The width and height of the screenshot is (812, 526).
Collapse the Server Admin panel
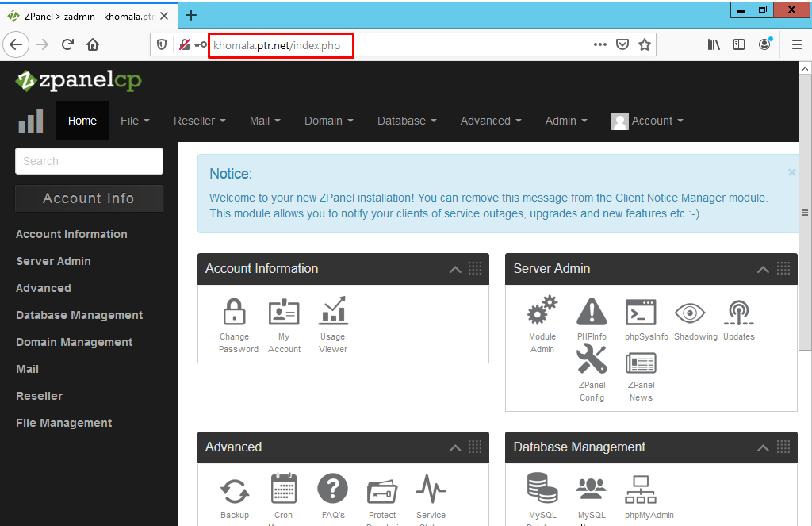(x=763, y=269)
